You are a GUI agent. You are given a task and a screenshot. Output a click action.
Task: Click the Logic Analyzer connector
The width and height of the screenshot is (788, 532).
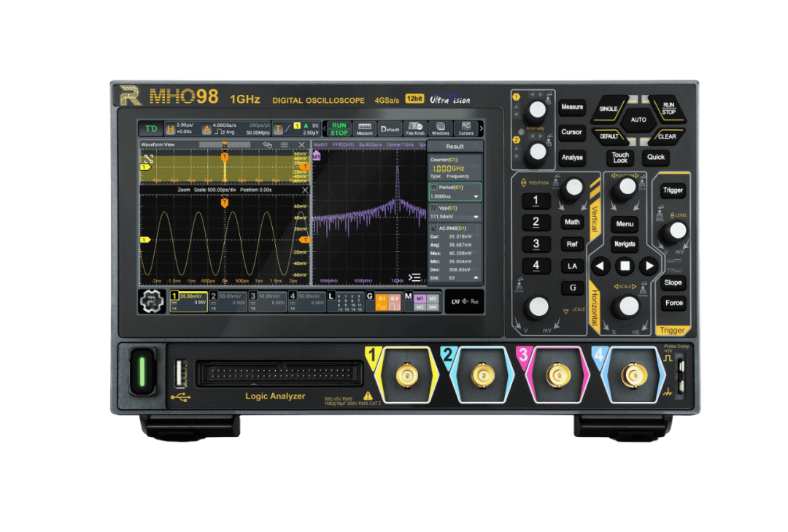click(279, 374)
